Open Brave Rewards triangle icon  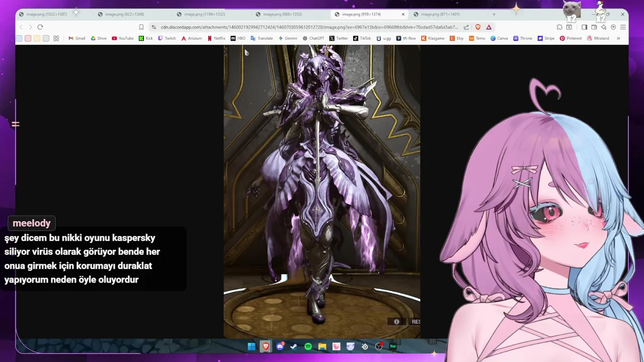tap(489, 27)
